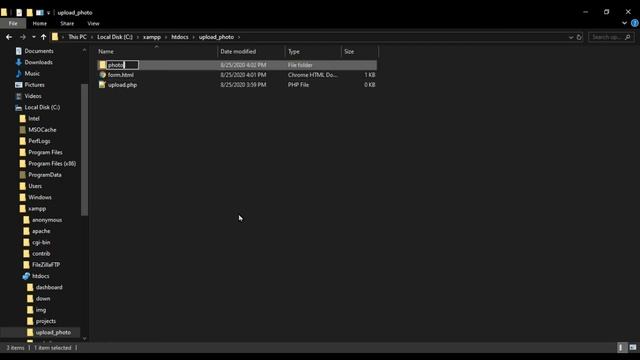640x360 pixels.
Task: Open Explorer Help question mark icon
Action: 635,23
